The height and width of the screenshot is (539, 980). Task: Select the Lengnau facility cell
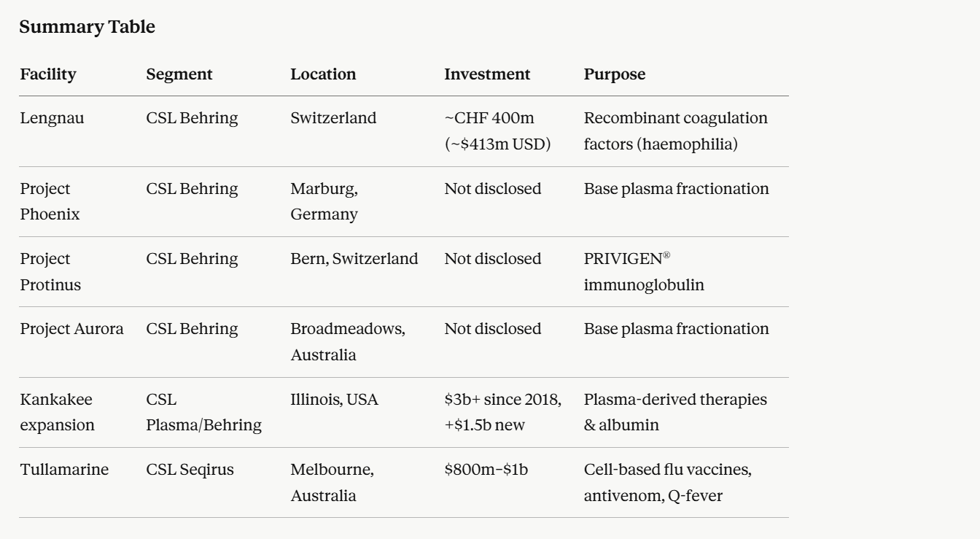coord(52,118)
